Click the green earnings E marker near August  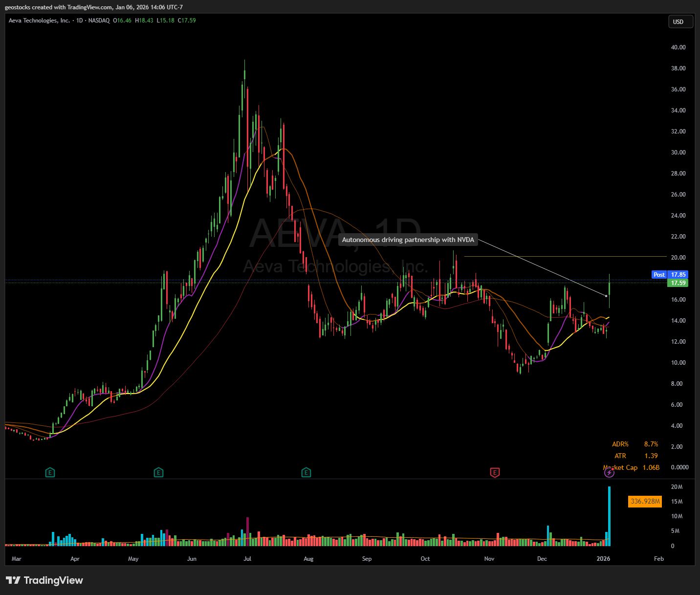click(x=306, y=472)
